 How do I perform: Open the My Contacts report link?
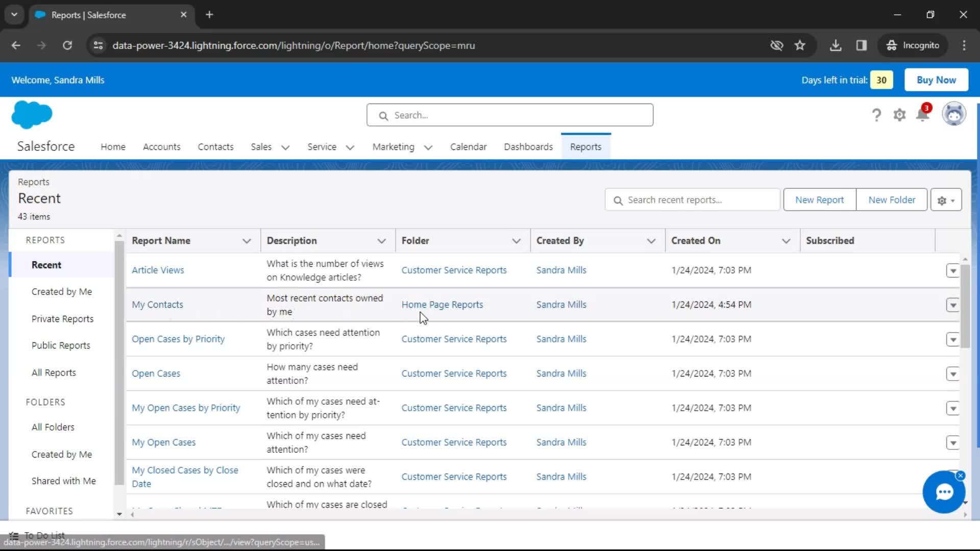(157, 305)
